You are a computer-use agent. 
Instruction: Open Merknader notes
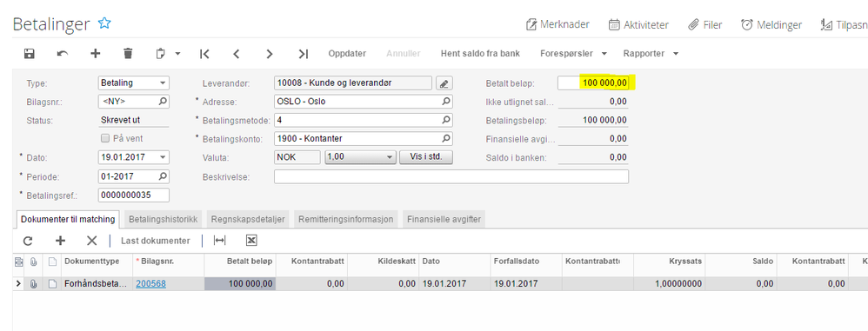coord(558,24)
